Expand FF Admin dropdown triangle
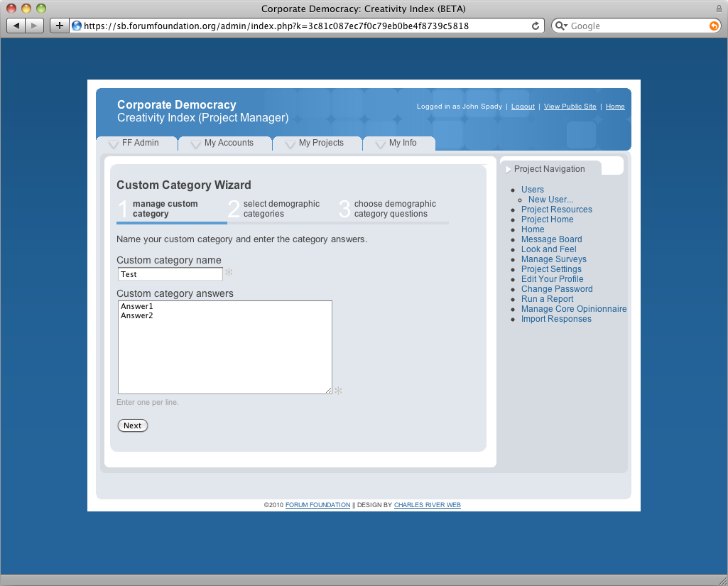 click(113, 144)
